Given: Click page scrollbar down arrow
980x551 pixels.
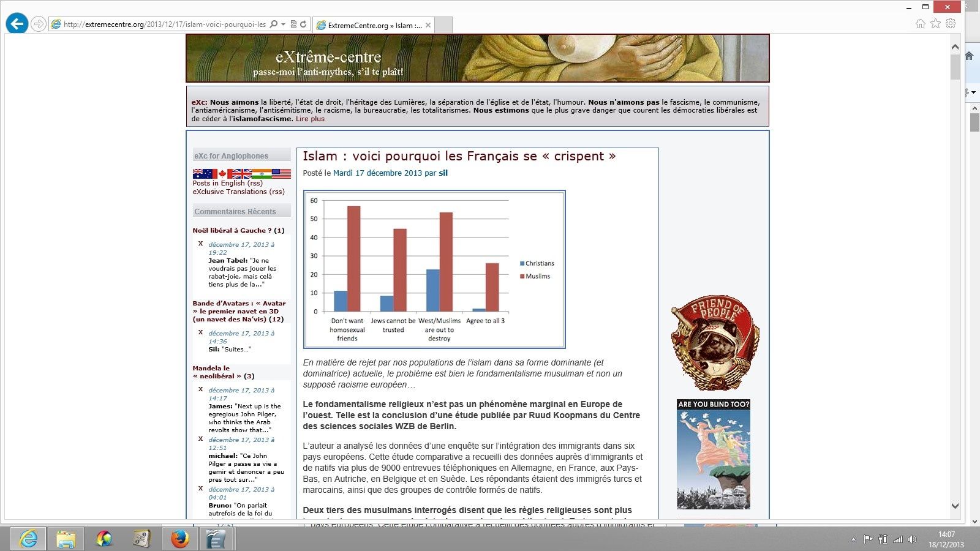Looking at the screenshot, I should pyautogui.click(x=955, y=506).
